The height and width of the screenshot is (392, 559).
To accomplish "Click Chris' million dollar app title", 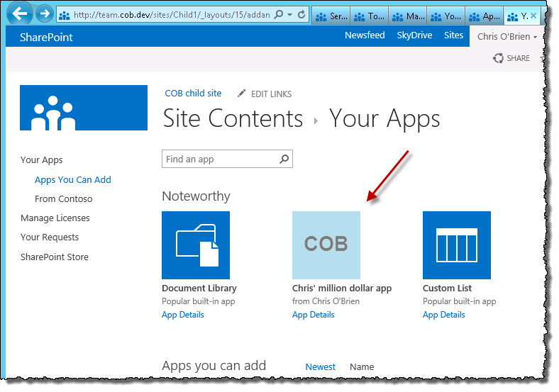I will point(342,288).
